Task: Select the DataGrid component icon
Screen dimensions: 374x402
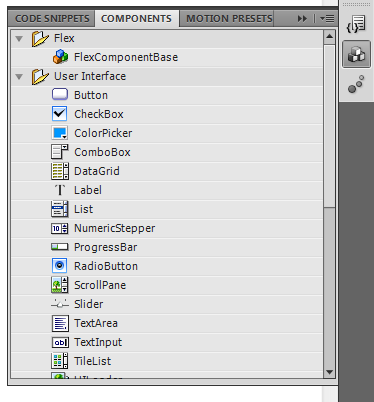Action: tap(60, 171)
